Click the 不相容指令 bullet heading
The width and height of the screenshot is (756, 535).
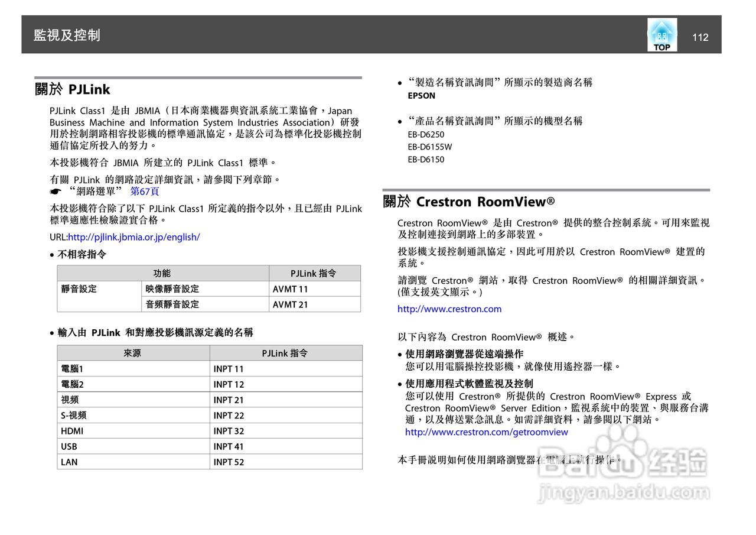82,255
